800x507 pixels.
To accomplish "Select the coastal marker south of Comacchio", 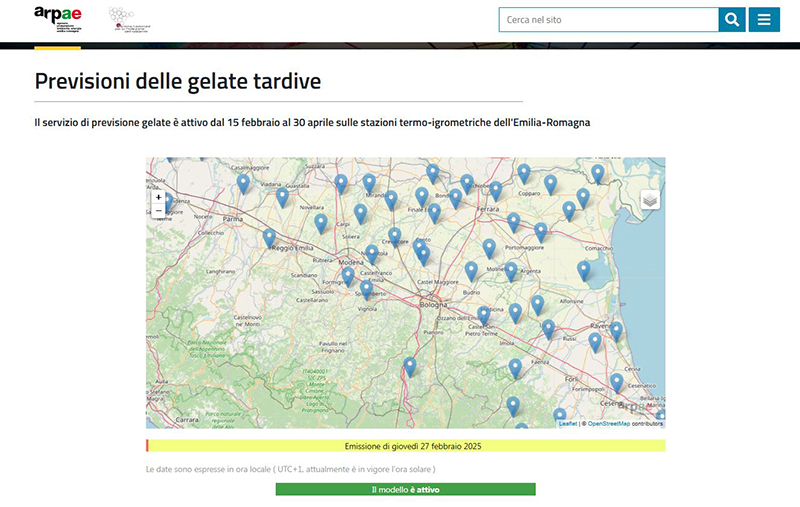I will [x=584, y=270].
